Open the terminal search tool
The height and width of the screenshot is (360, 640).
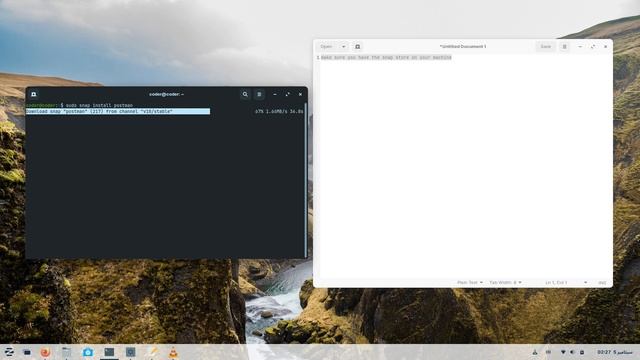point(245,94)
